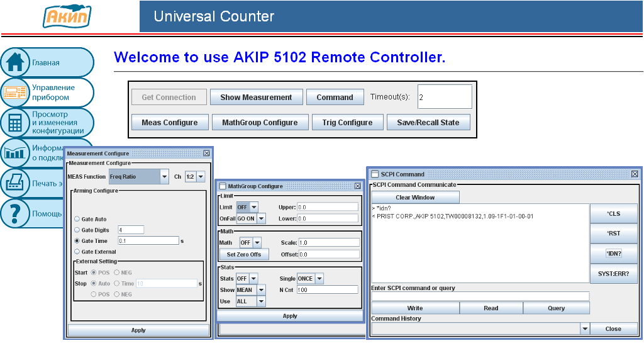Open the home icon in sidebar
The height and width of the screenshot is (343, 644).
coord(15,62)
